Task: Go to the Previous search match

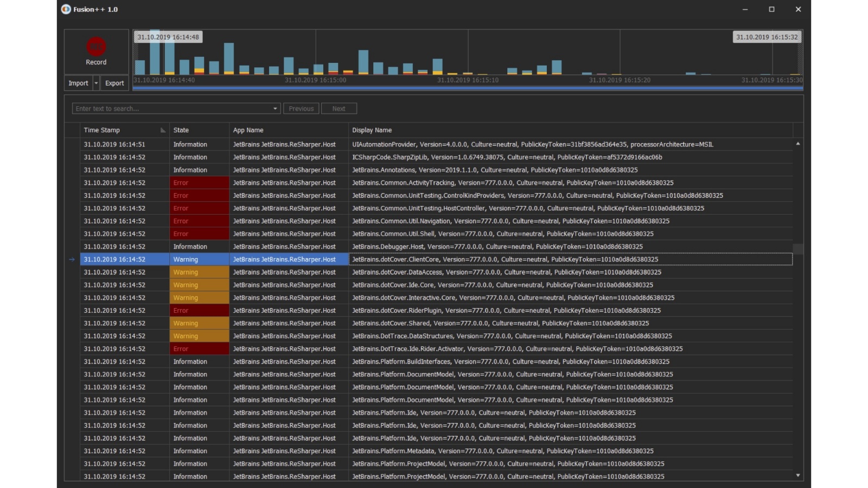Action: (x=301, y=108)
